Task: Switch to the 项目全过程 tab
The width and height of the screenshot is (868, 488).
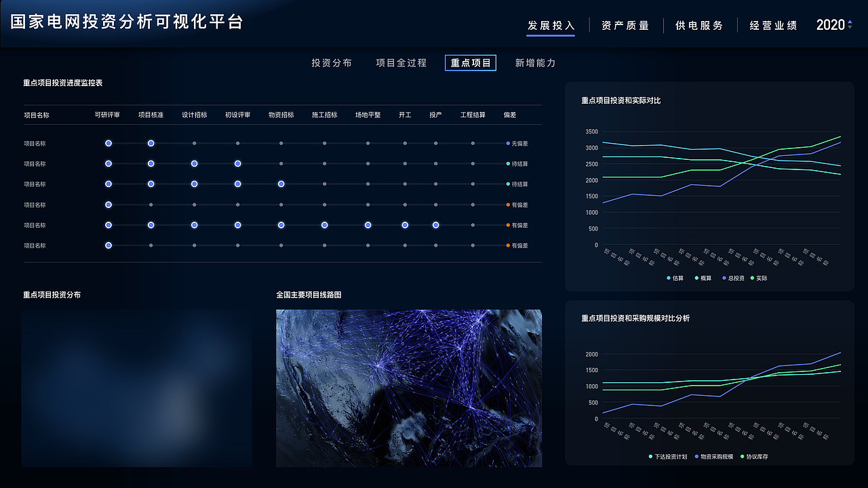Action: (x=401, y=62)
